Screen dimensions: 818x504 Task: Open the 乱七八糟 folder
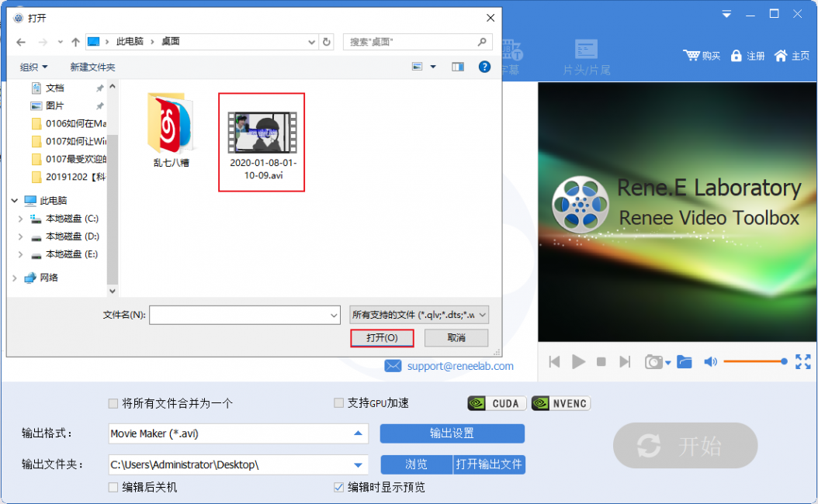point(171,130)
